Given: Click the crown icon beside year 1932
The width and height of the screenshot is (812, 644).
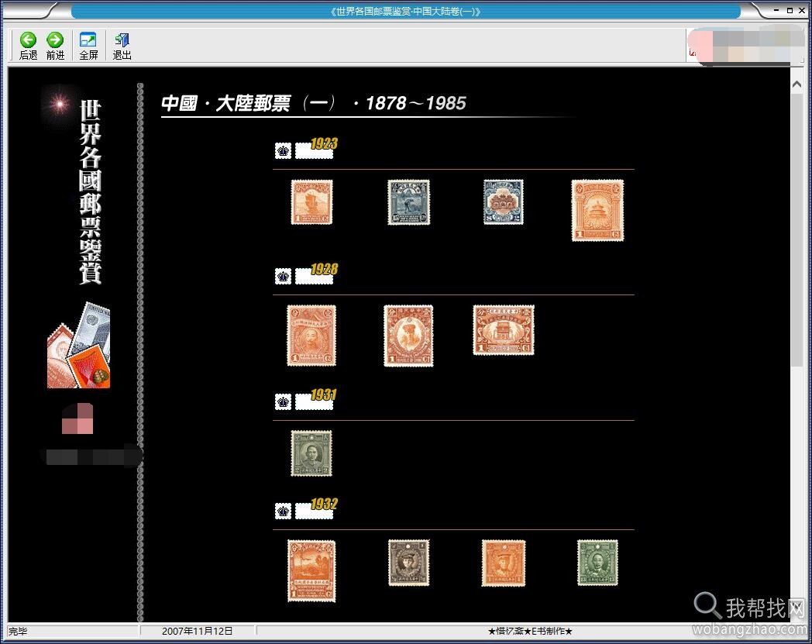Looking at the screenshot, I should coord(284,511).
